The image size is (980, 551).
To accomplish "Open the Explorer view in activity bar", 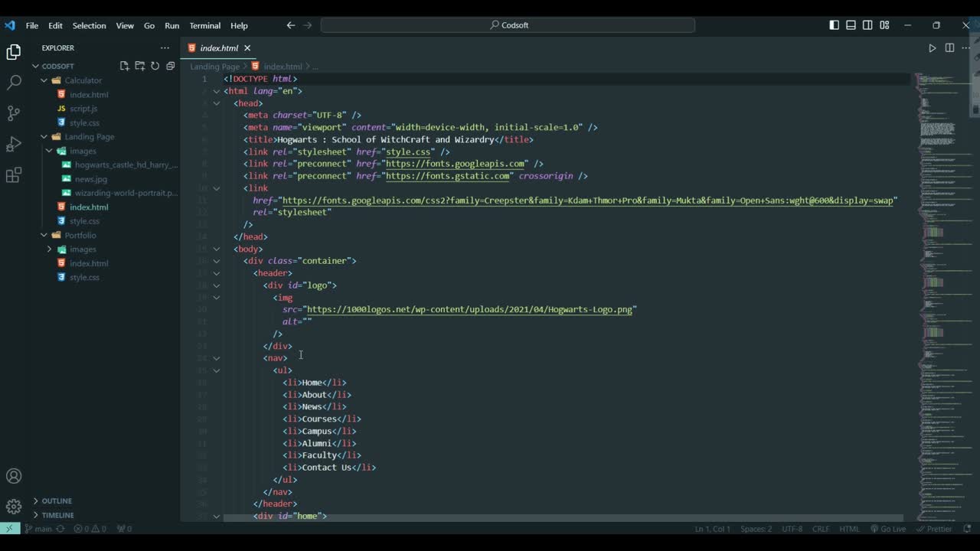I will [14, 52].
